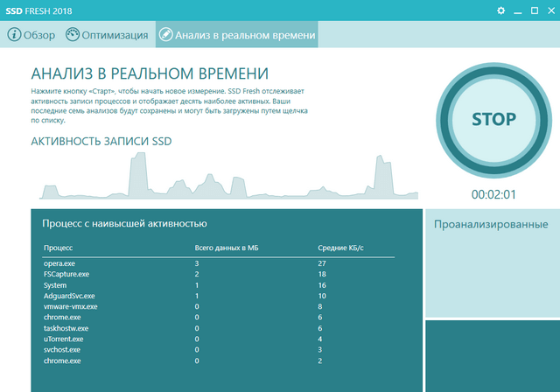Maximize the SSD Fresh window
560x392 pixels.
click(x=535, y=10)
